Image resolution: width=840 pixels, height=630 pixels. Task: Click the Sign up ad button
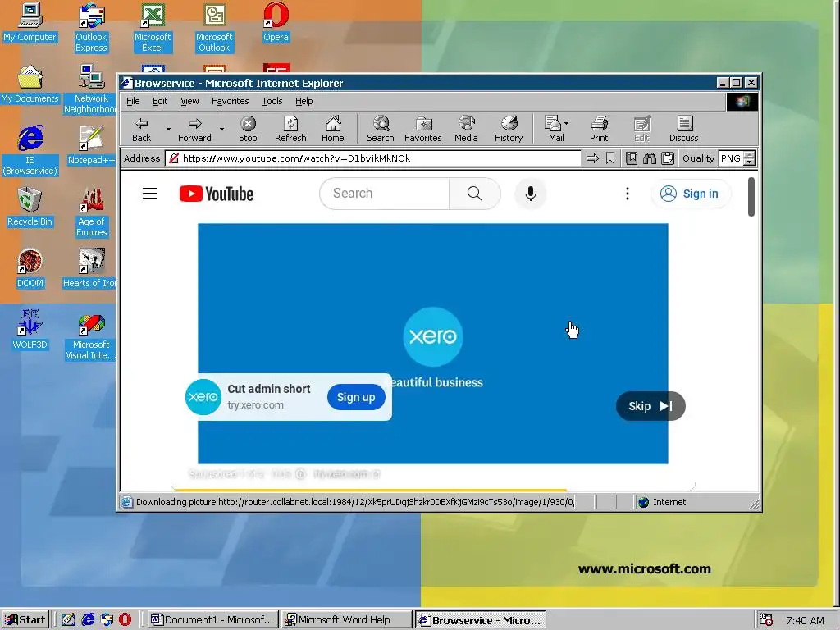click(x=356, y=397)
